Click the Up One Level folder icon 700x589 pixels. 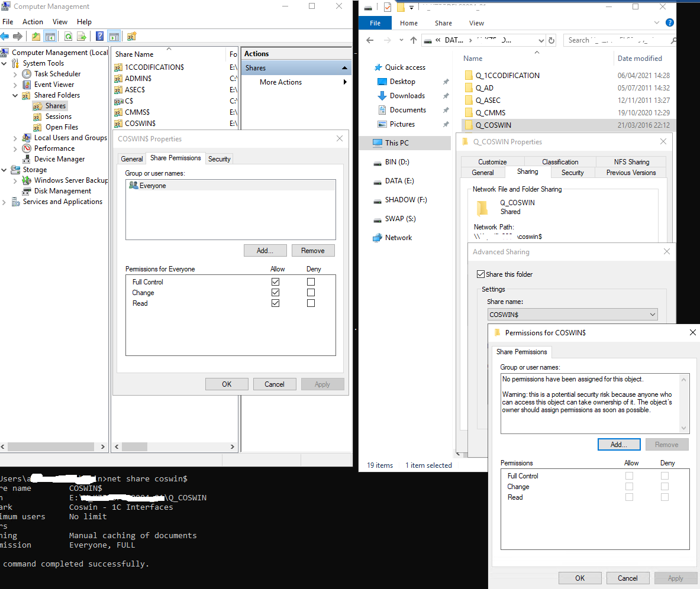click(x=36, y=36)
